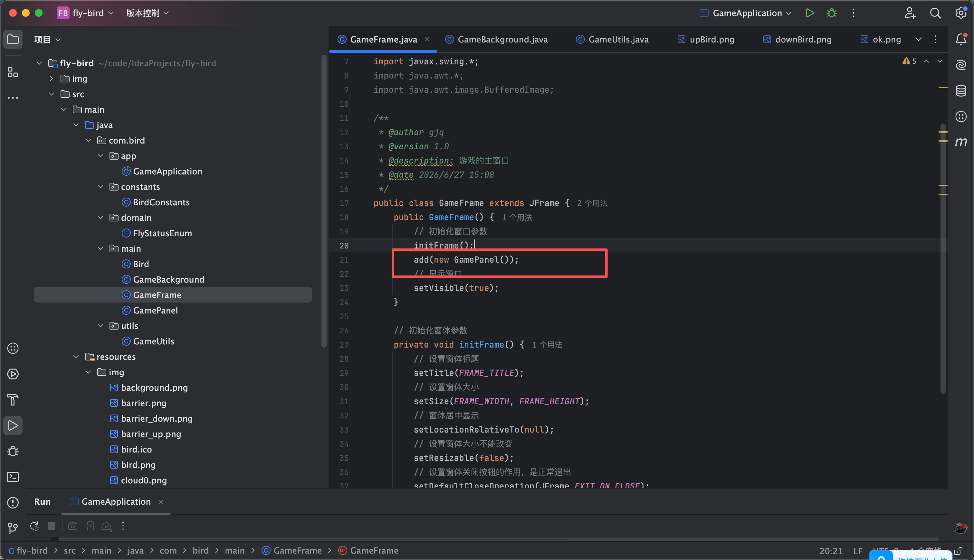Close the GameFrame.java editor tab
Image resolution: width=974 pixels, height=560 pixels.
(x=427, y=39)
